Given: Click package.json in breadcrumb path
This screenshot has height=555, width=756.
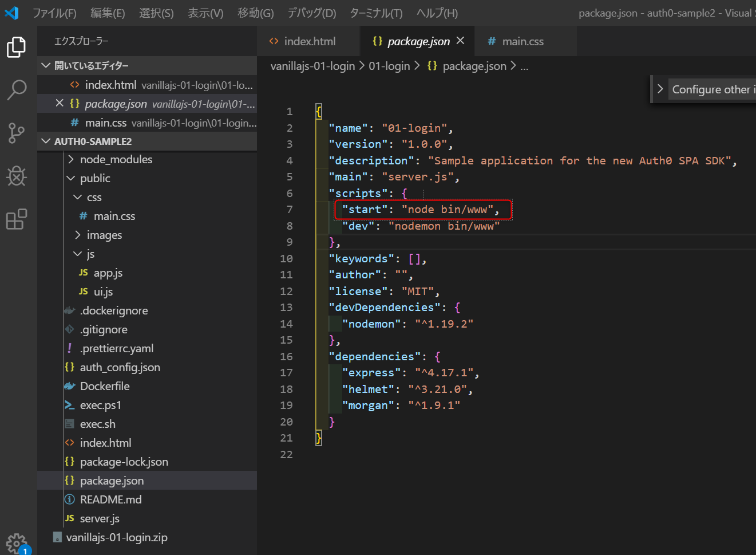Looking at the screenshot, I should (x=474, y=66).
